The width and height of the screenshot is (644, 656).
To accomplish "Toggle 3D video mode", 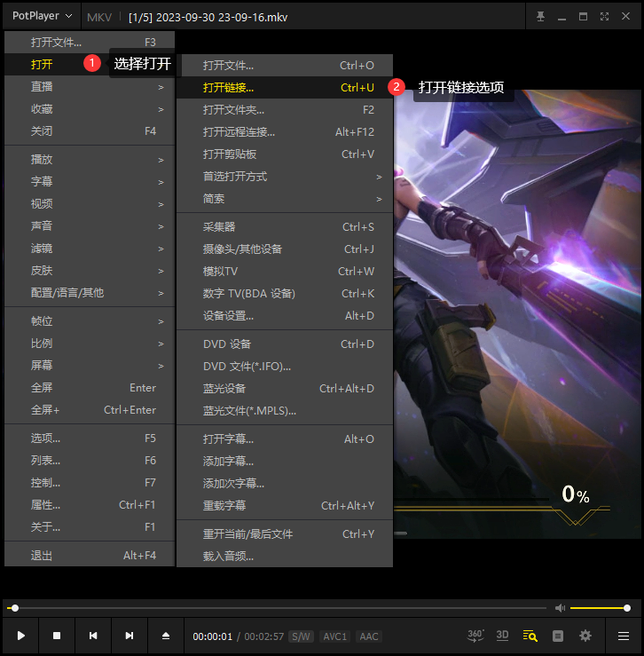I will 502,636.
